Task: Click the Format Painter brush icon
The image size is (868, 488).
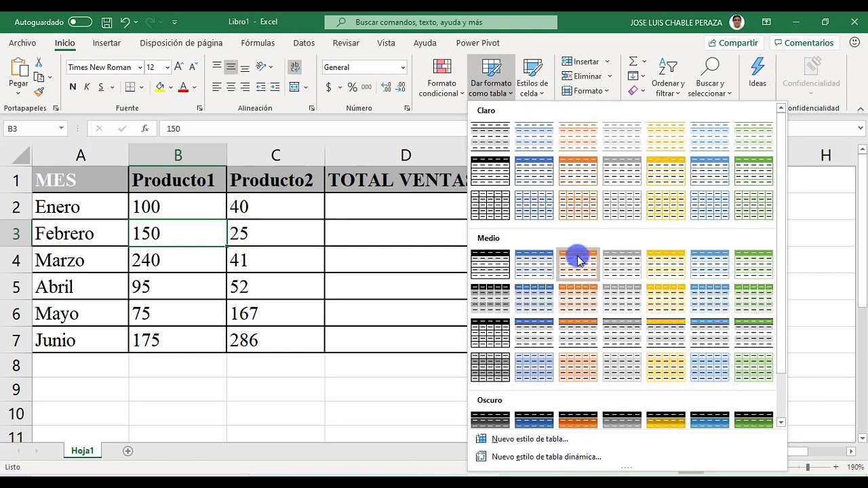Action: pyautogui.click(x=39, y=91)
